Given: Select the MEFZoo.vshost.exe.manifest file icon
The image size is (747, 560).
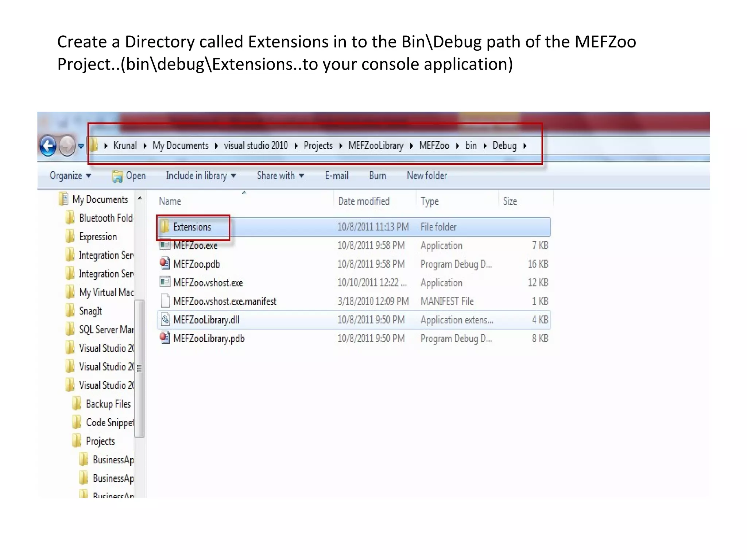Looking at the screenshot, I should (x=165, y=301).
